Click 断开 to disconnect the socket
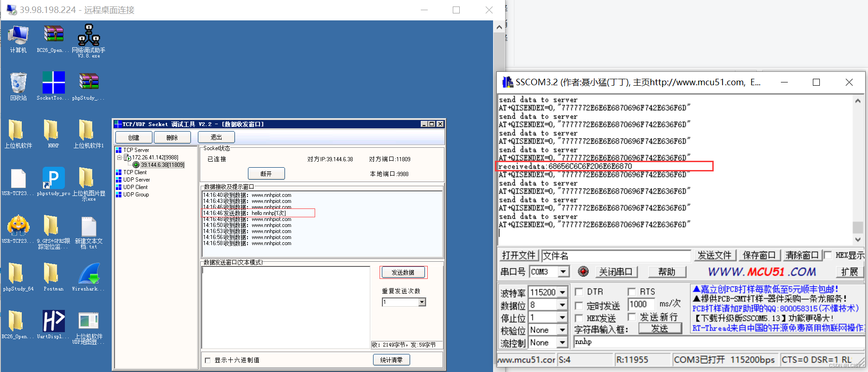868x372 pixels. pos(266,174)
